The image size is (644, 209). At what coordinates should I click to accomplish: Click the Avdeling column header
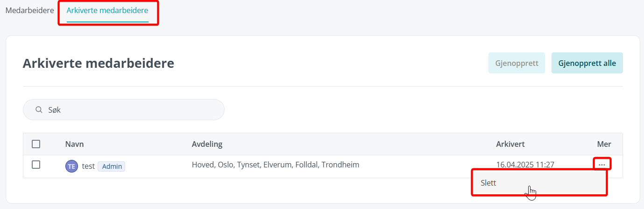(x=207, y=144)
